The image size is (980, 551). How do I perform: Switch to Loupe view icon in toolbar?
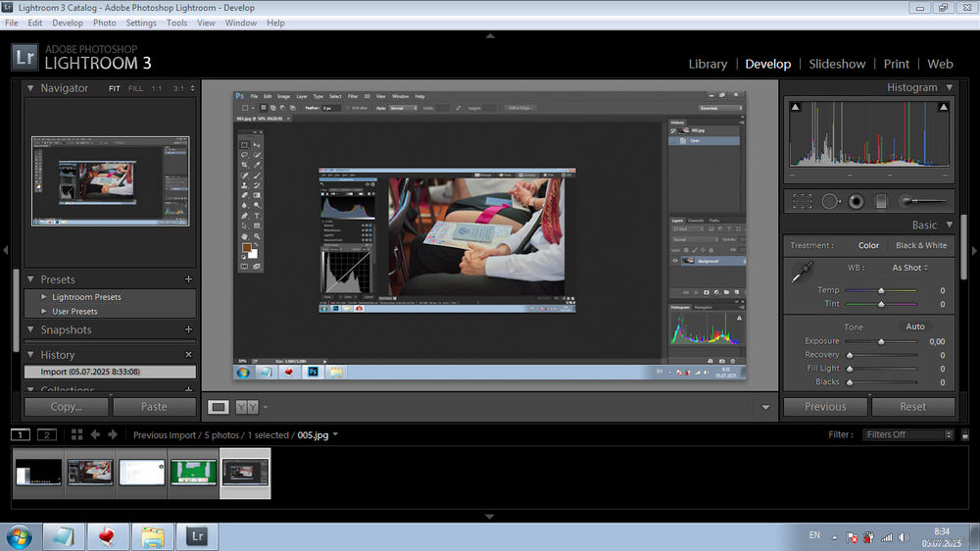tap(219, 407)
